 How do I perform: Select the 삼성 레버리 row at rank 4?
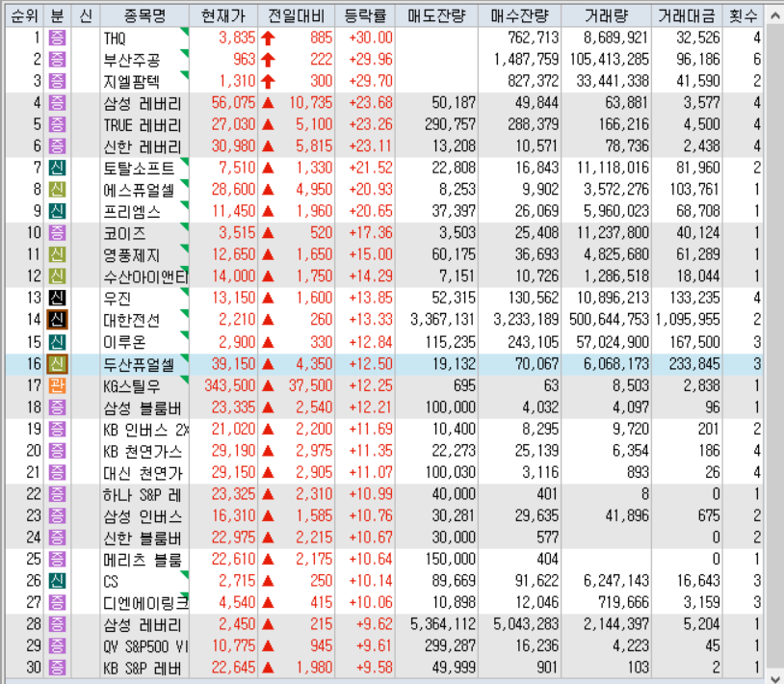[x=384, y=103]
